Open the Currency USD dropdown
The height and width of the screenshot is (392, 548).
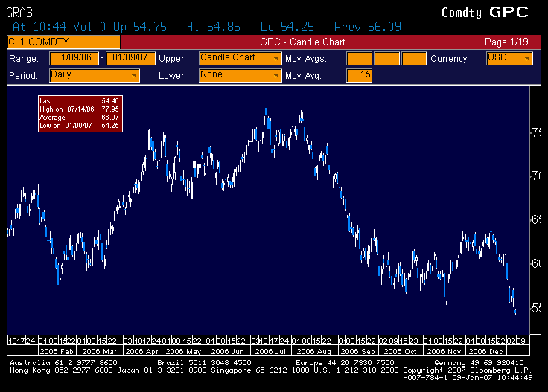pos(509,58)
